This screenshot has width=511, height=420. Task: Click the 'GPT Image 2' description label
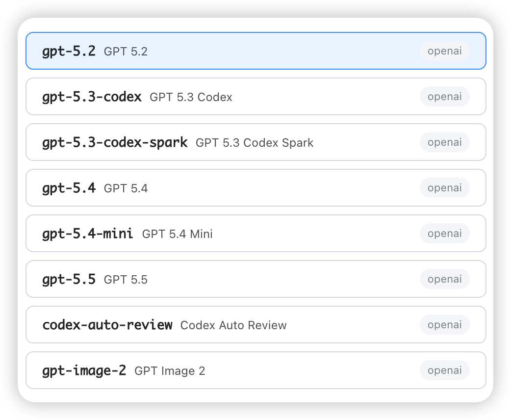click(170, 371)
